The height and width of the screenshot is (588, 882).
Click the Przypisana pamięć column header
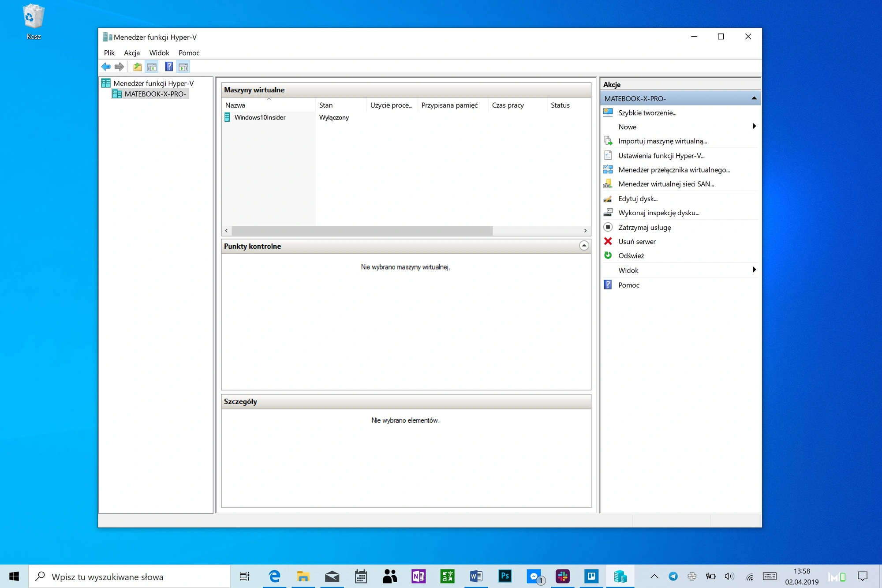(x=453, y=105)
